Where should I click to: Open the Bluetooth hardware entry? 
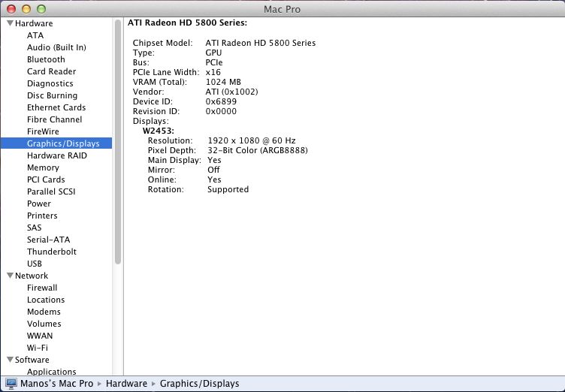46,59
